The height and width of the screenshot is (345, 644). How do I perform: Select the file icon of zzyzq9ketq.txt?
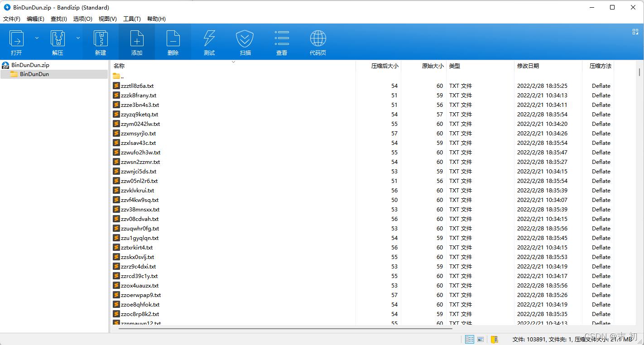click(116, 114)
